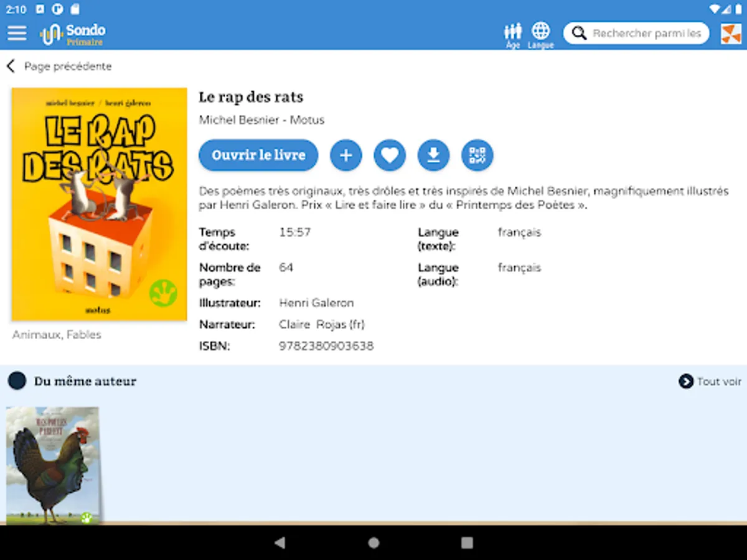The width and height of the screenshot is (747, 560).
Task: Open the hamburger menu
Action: click(17, 33)
